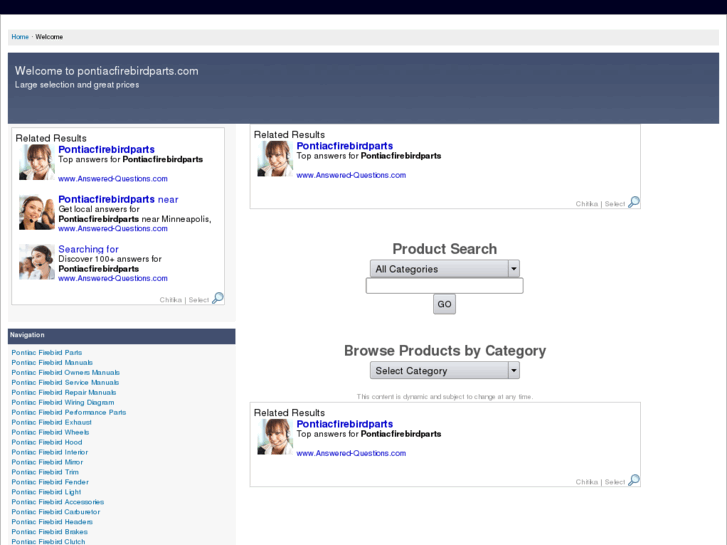Click the 'Searching for' ad photo thumbnail
Screen dimensions: 727x545
[x=36, y=262]
